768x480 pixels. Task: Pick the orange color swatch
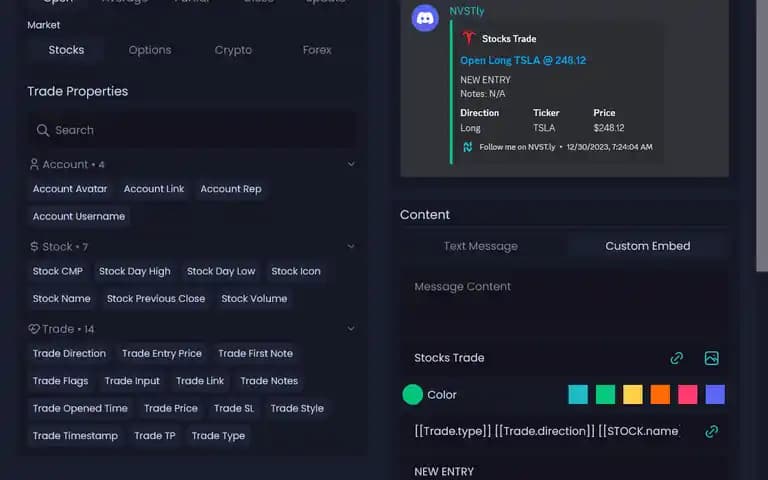click(x=660, y=395)
